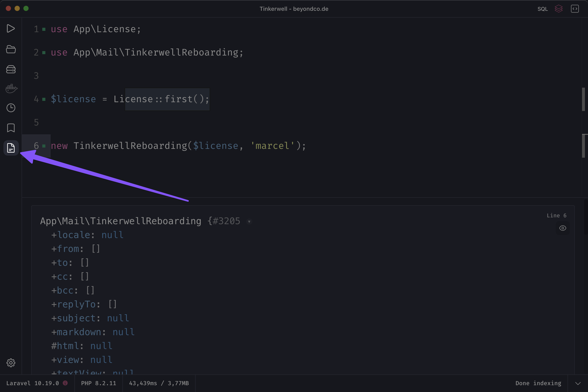Click App\Mail\TinkerwellReboarding output header
The width and height of the screenshot is (588, 392).
point(121,221)
